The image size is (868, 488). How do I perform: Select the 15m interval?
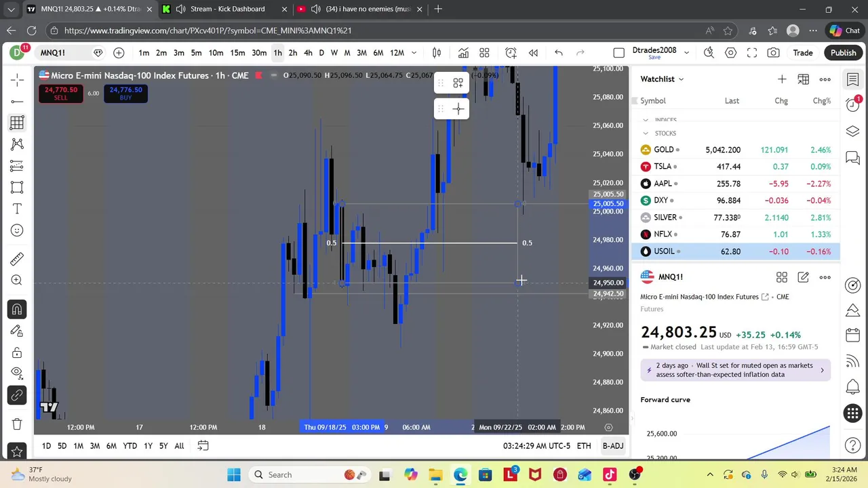coord(237,53)
